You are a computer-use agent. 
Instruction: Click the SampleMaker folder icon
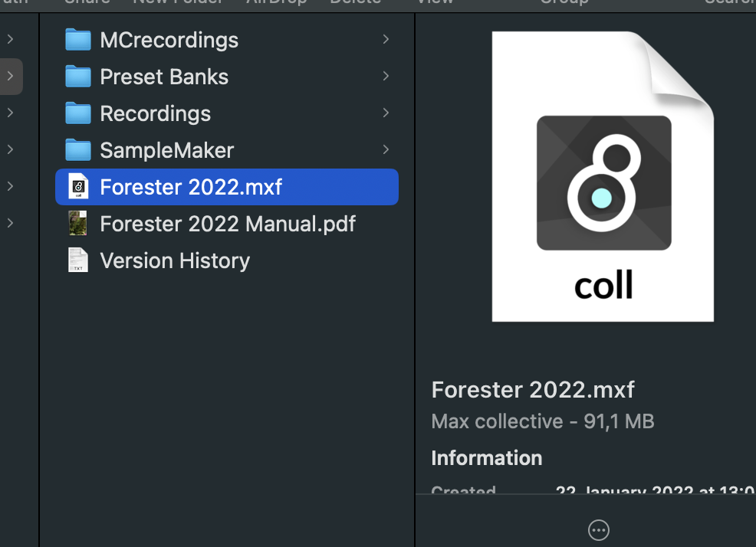(78, 150)
